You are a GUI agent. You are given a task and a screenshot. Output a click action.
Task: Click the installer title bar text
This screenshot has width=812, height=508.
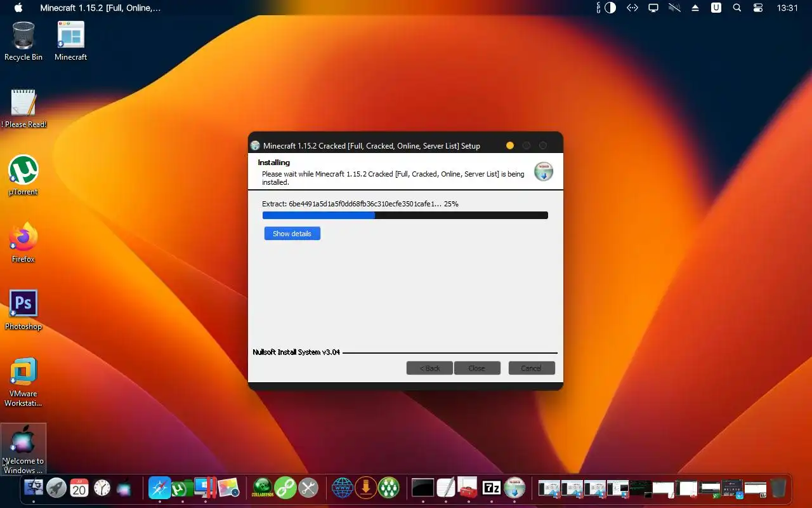click(x=372, y=145)
